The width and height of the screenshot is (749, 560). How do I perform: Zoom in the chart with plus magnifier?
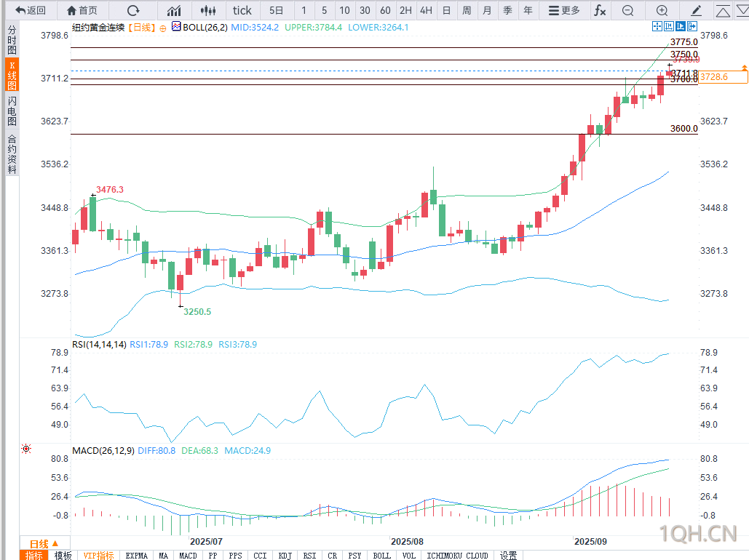coord(662,10)
